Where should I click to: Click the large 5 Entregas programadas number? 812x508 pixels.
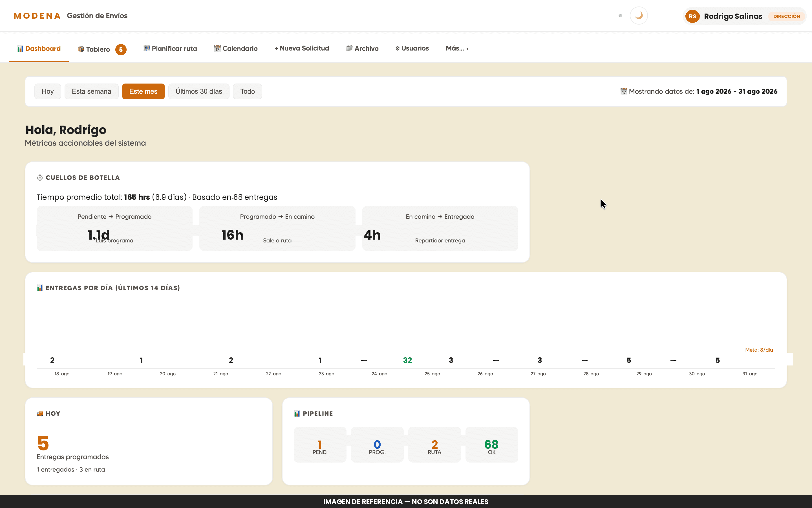point(43,443)
